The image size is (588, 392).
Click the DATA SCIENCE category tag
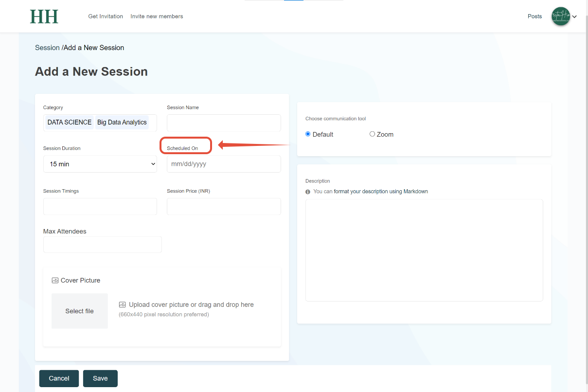[x=70, y=123]
